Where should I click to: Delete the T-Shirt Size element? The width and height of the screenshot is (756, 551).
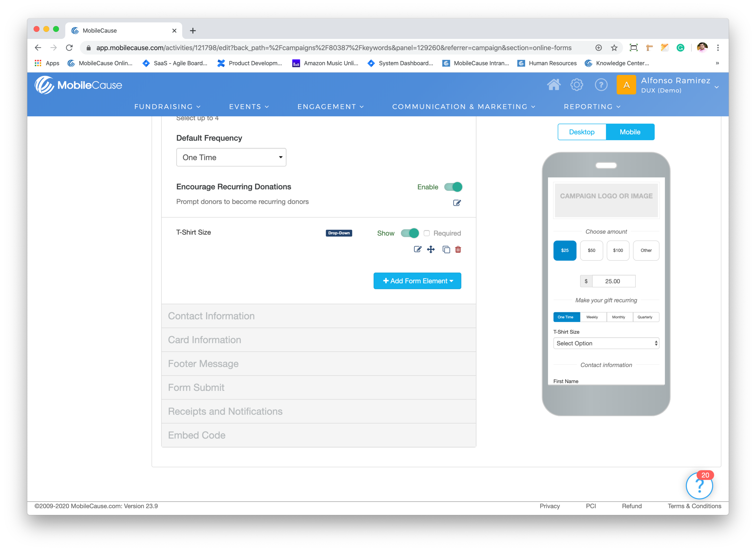point(458,249)
